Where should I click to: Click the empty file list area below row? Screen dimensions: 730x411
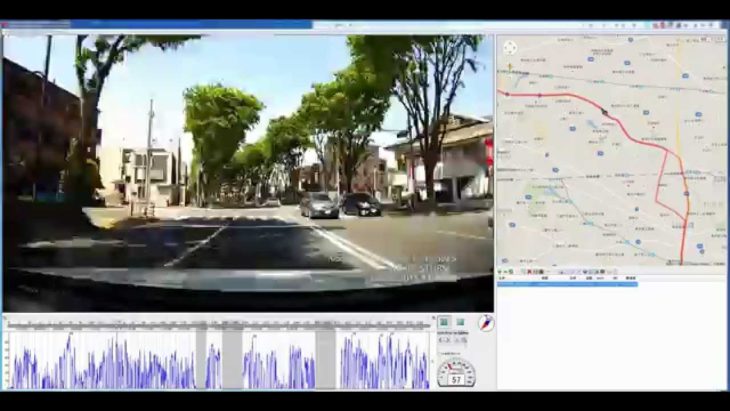610,340
